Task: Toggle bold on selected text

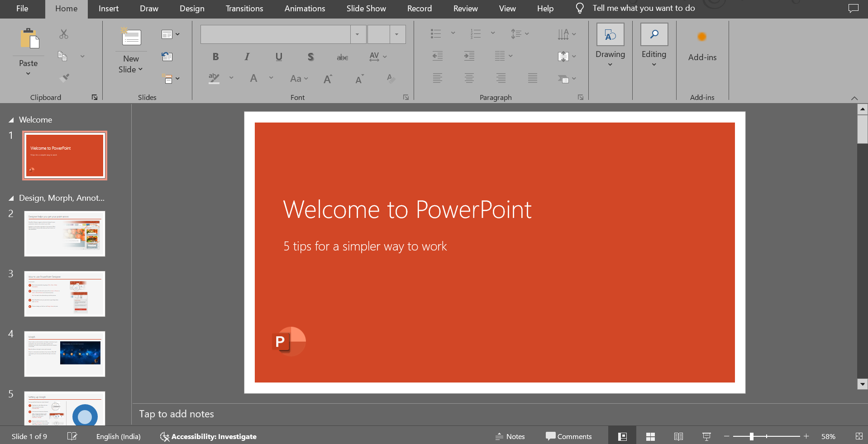Action: (215, 57)
